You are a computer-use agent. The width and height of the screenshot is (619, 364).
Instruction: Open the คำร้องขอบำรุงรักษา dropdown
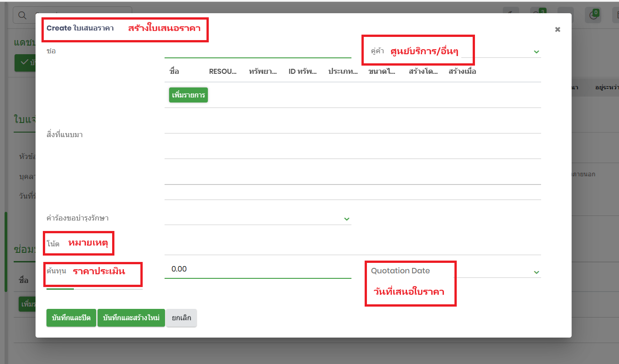(x=346, y=219)
